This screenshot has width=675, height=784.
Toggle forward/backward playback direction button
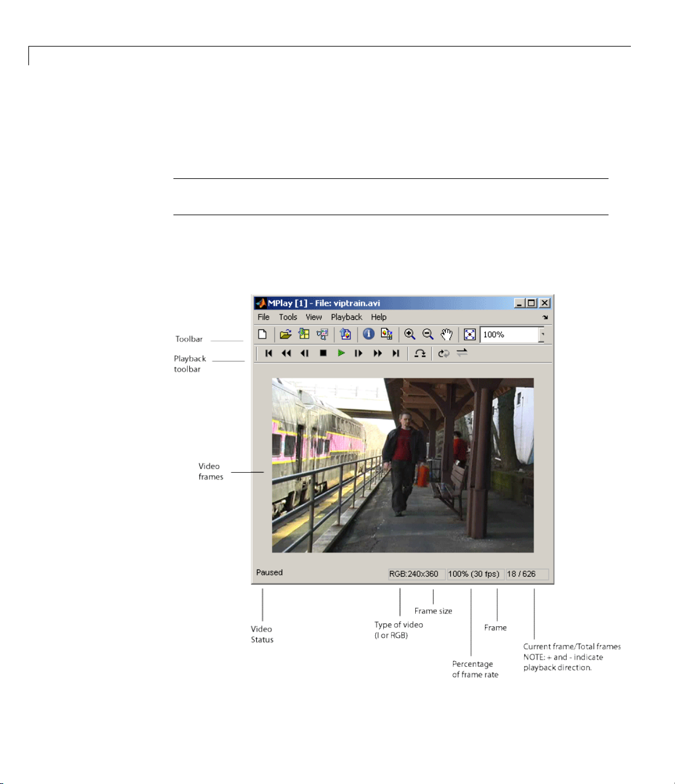click(x=462, y=353)
